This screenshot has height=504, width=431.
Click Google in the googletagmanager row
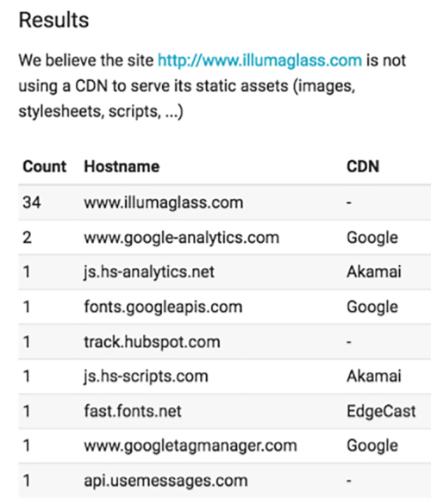point(372,445)
